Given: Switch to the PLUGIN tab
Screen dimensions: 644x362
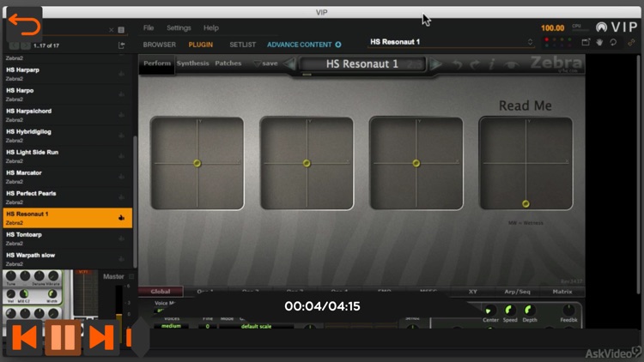Looking at the screenshot, I should click(200, 45).
